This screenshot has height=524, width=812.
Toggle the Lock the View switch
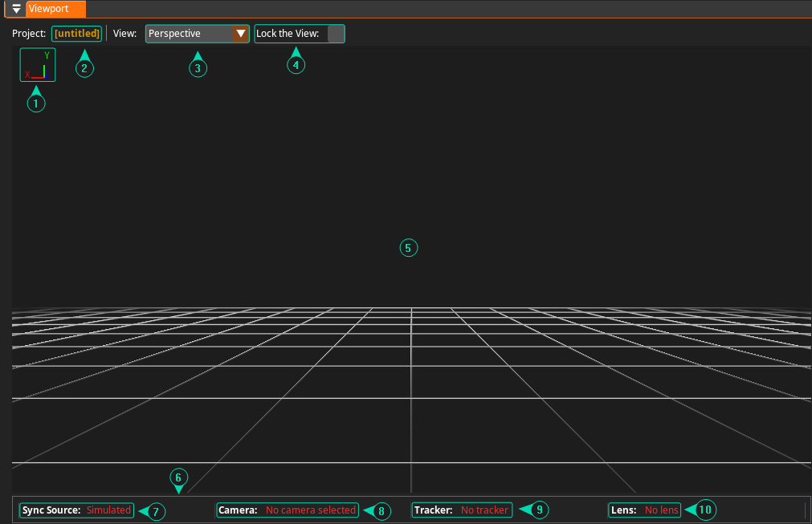click(336, 34)
